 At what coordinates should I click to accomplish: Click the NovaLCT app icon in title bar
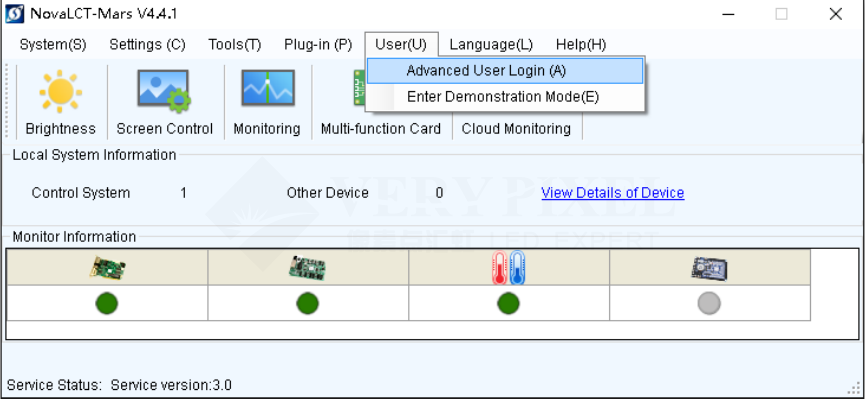(x=14, y=14)
